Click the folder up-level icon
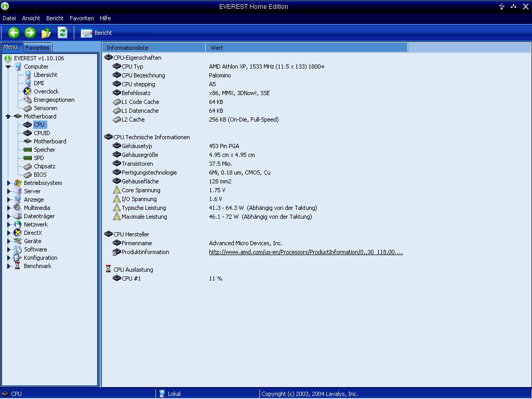This screenshot has width=532, height=399. (x=46, y=33)
